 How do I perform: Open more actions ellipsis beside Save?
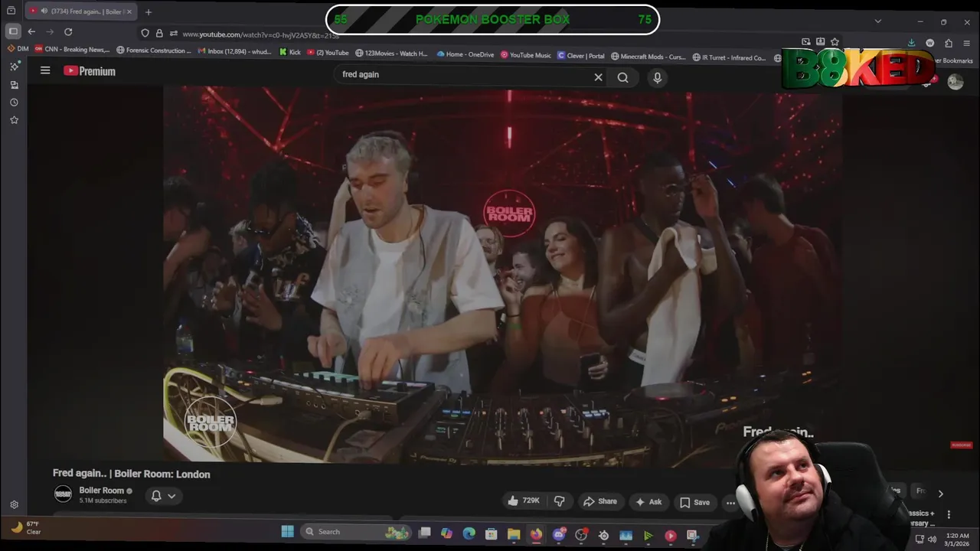pyautogui.click(x=730, y=503)
